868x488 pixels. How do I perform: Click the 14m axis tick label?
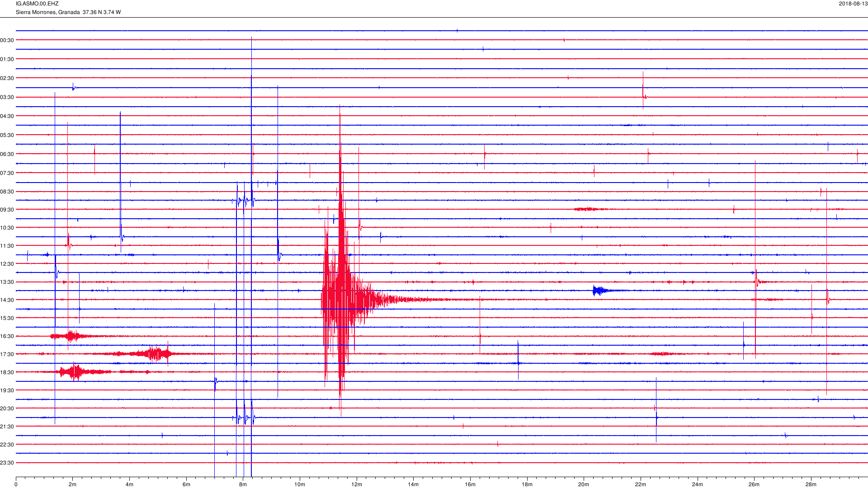[x=413, y=484]
